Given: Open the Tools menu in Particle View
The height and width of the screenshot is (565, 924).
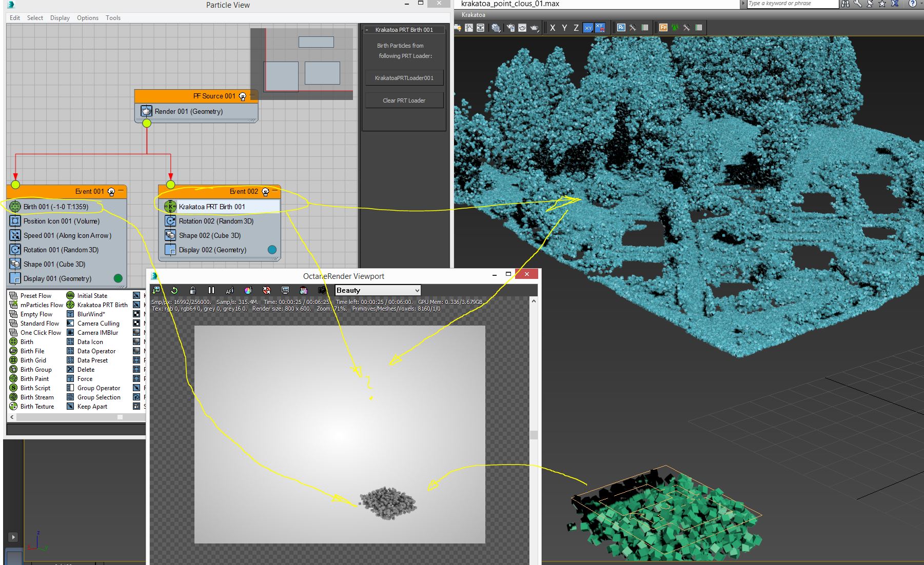Looking at the screenshot, I should point(113,18).
